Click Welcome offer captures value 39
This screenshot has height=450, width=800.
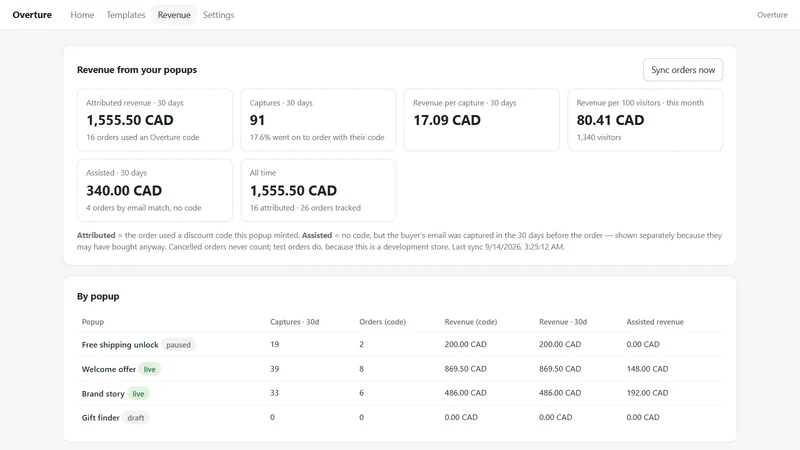click(274, 369)
